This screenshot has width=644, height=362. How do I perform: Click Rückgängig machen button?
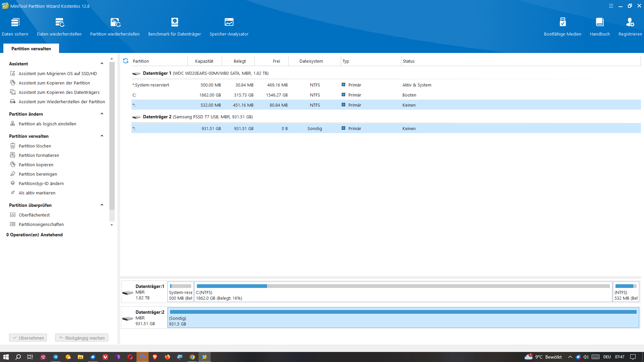pos(82,338)
